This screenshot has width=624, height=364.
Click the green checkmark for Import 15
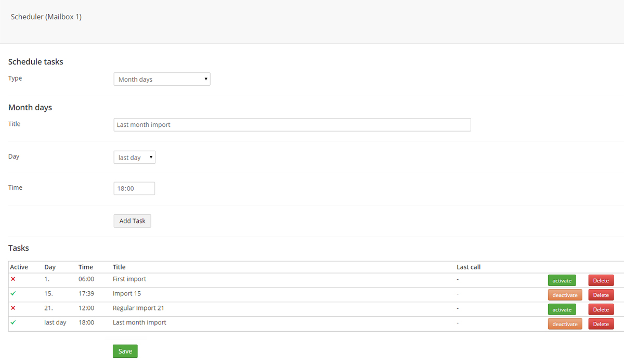(x=13, y=294)
